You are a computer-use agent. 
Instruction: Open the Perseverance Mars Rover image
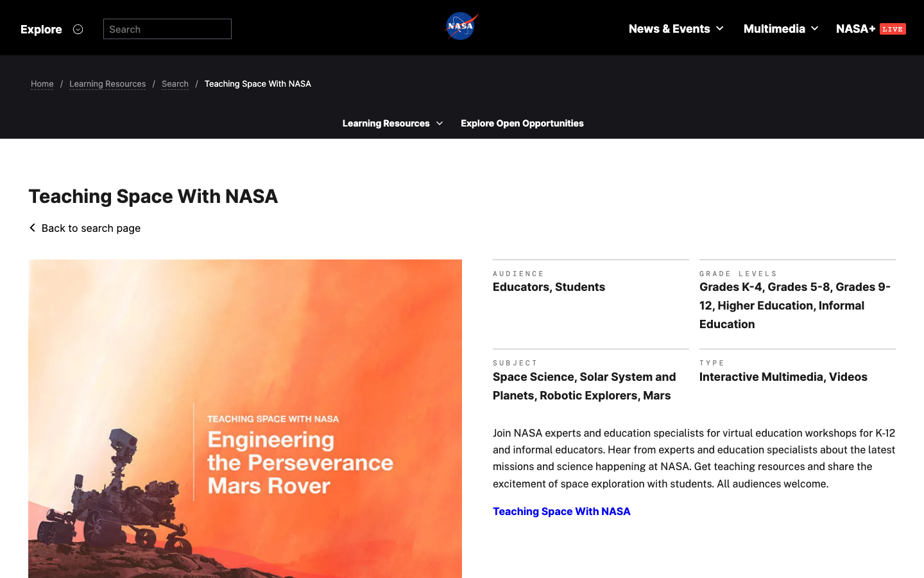click(245, 419)
